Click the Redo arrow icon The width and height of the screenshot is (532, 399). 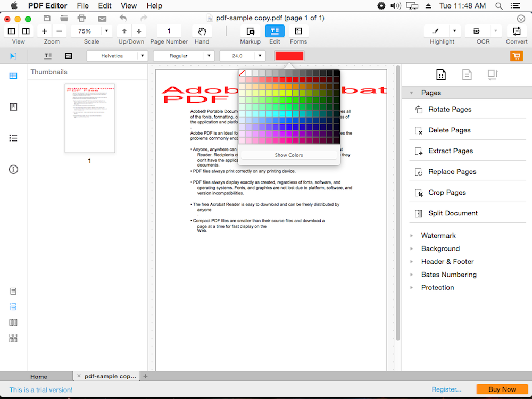(x=144, y=18)
